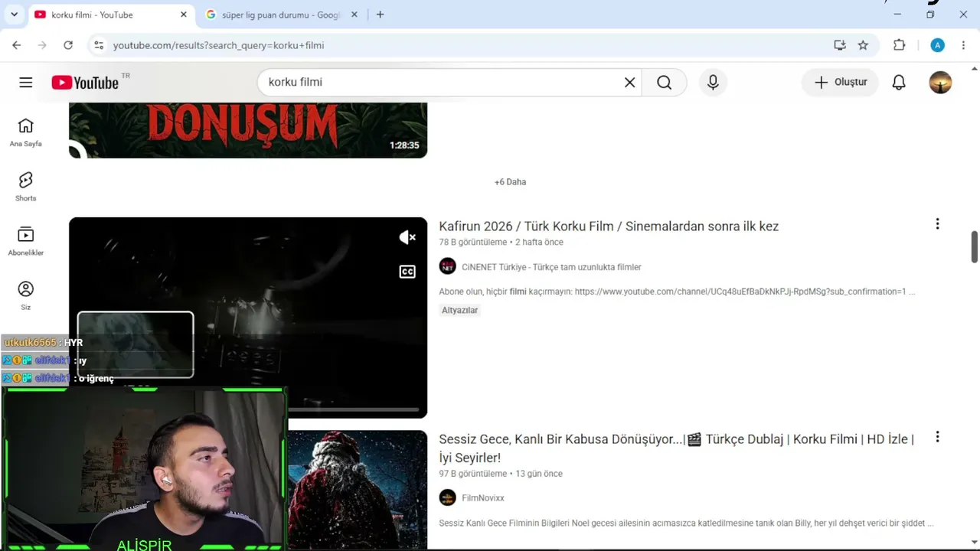Viewport: 980px width, 551px height.
Task: Open the Kafirun video preview thumbnail
Action: pos(248,318)
